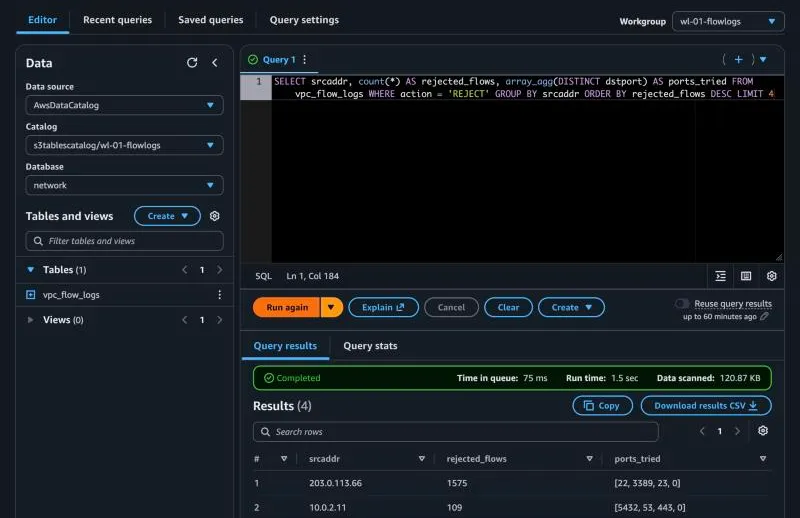Open Recent queries tab

117,20
